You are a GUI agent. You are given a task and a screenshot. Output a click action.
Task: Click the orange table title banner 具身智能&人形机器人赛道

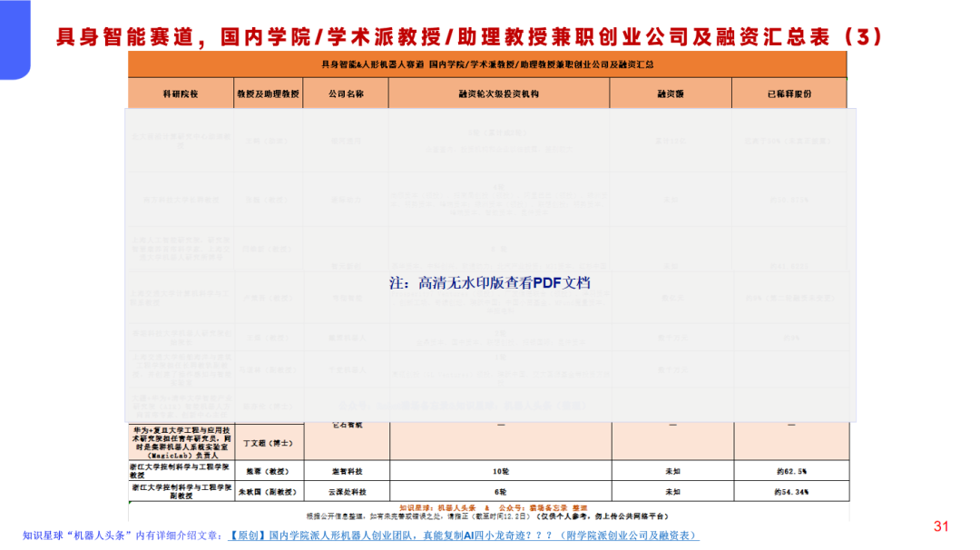coord(487,64)
